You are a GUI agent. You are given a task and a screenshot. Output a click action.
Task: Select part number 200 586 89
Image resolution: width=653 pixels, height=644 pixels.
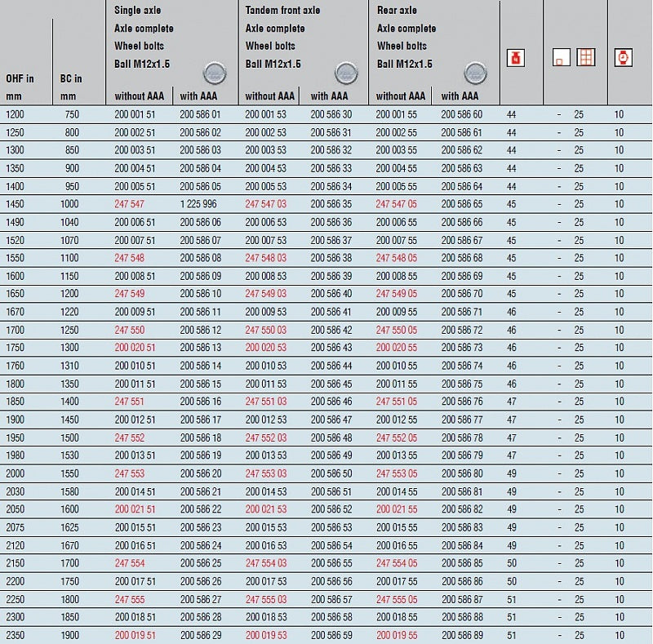tap(461, 635)
